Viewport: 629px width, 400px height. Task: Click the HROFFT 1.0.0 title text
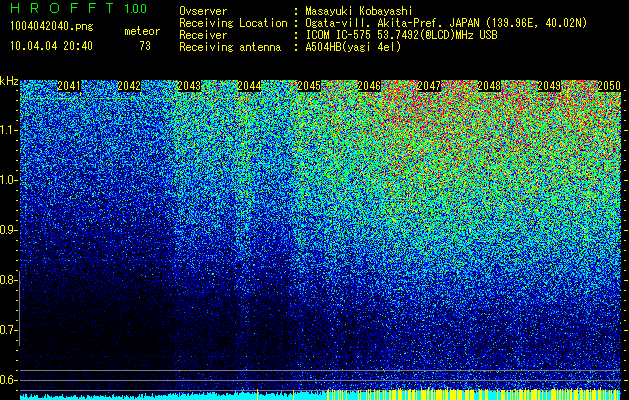(79, 8)
